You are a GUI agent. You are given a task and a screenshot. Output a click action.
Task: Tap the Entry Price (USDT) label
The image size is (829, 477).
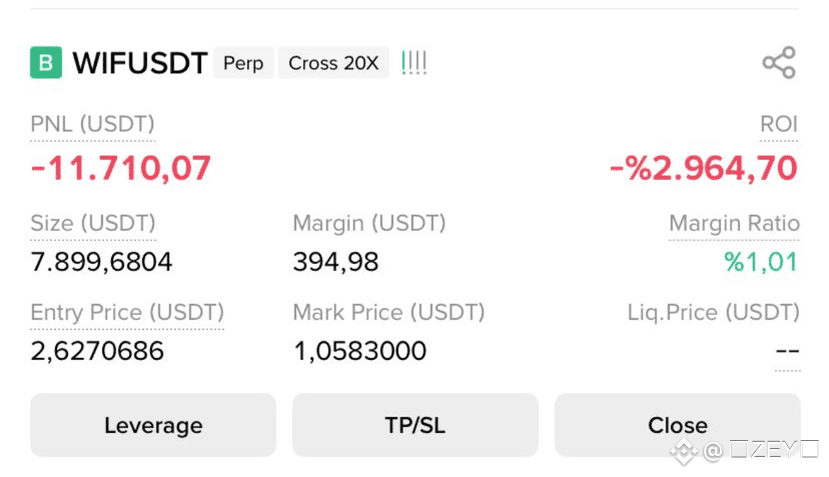[127, 313]
